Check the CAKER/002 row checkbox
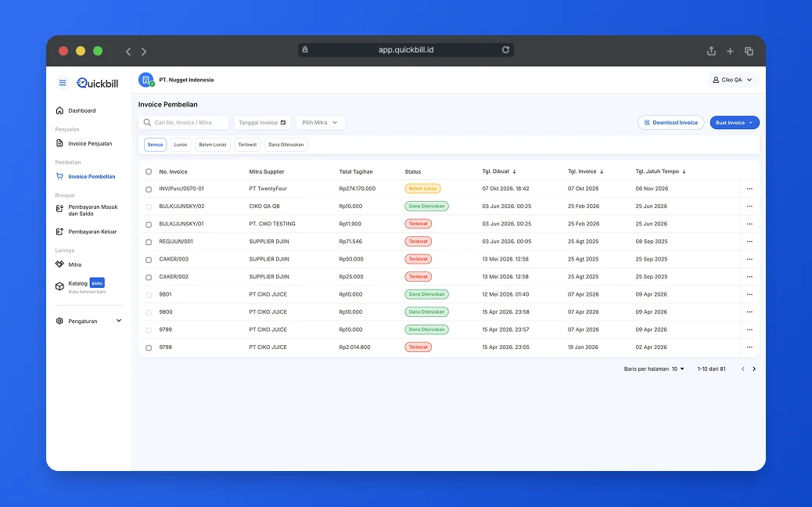This screenshot has width=812, height=507. click(x=149, y=277)
